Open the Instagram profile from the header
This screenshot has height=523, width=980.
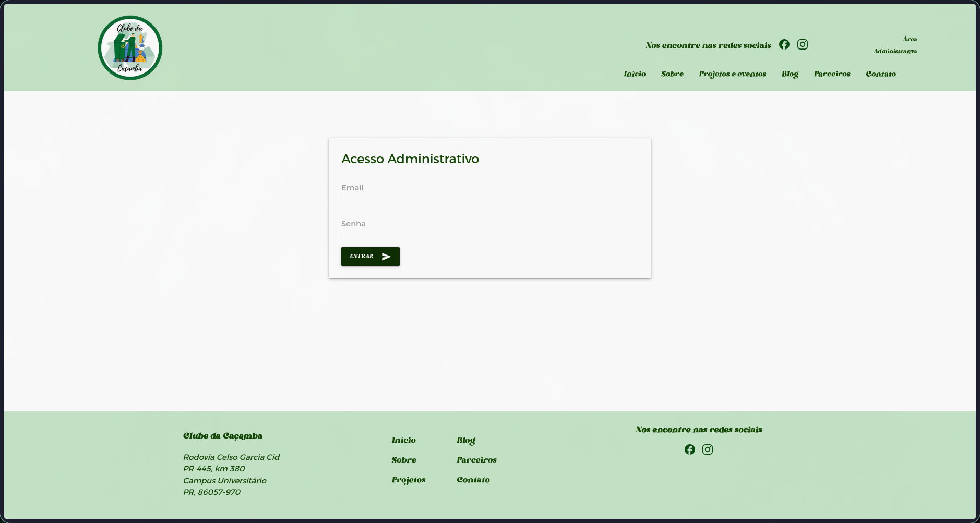802,44
